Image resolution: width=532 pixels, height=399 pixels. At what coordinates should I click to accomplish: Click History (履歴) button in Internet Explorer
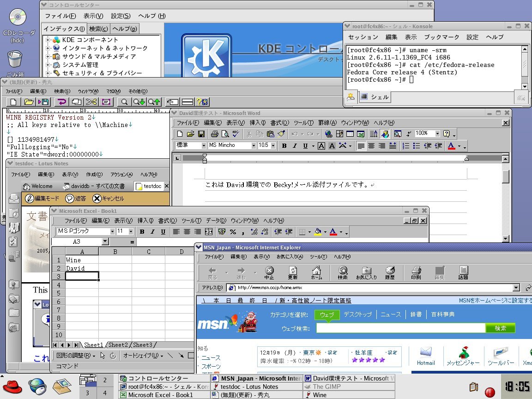pyautogui.click(x=390, y=273)
